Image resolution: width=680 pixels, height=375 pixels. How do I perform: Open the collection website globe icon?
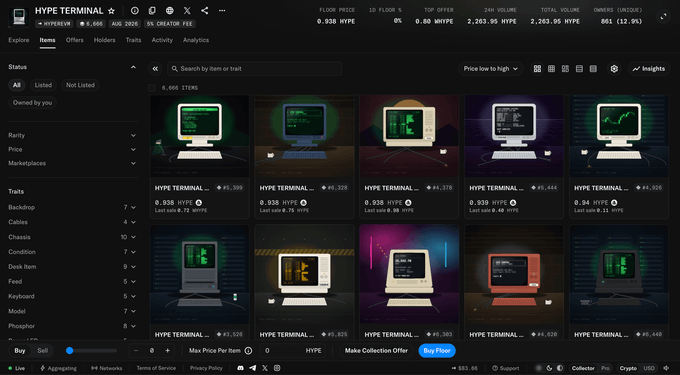click(170, 11)
